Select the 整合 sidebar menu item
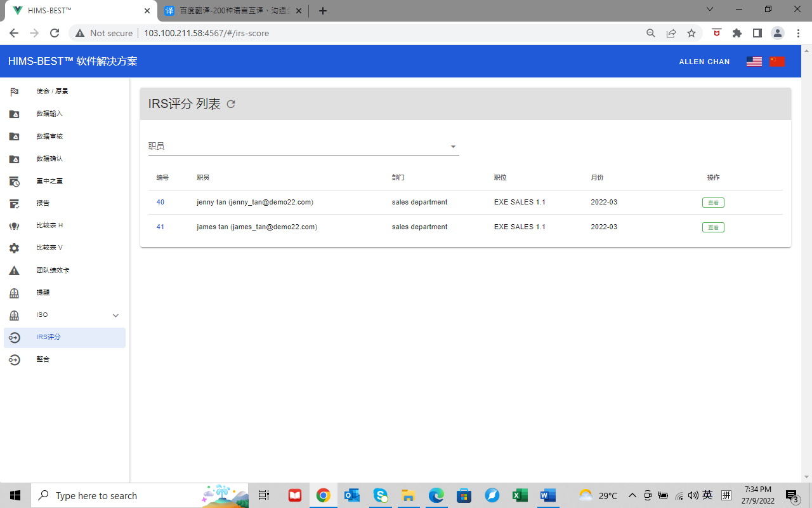812x508 pixels. tap(43, 359)
